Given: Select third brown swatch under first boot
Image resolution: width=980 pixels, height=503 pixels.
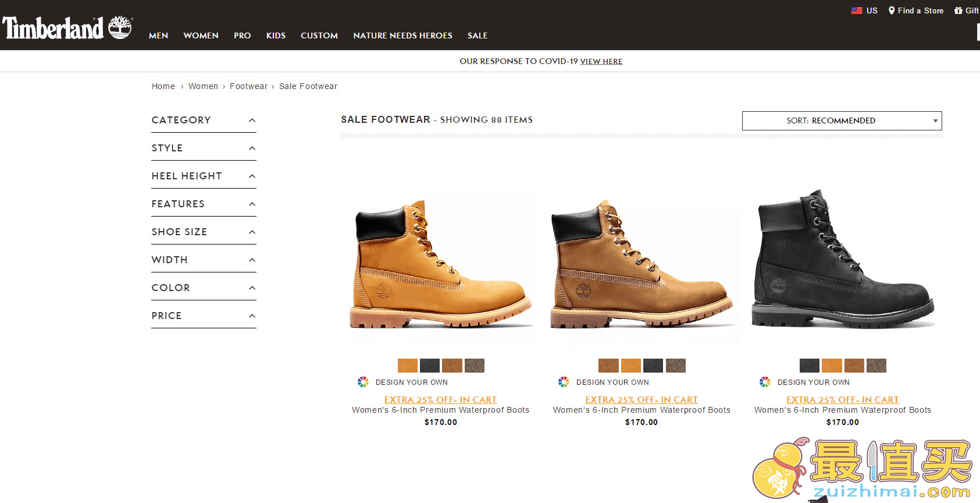Looking at the screenshot, I should 452,366.
